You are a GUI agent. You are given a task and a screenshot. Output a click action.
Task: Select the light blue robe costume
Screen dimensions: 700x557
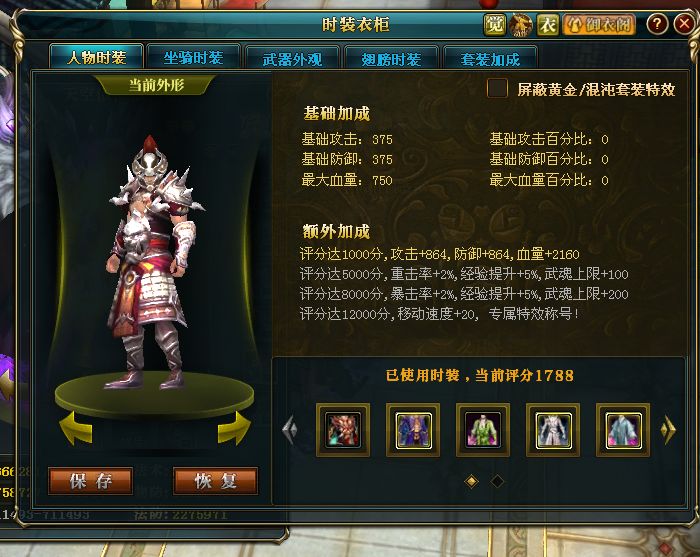pyautogui.click(x=623, y=430)
